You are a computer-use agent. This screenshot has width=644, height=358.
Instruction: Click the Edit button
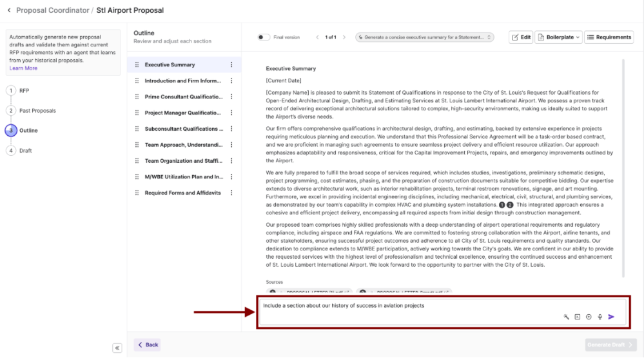click(521, 37)
